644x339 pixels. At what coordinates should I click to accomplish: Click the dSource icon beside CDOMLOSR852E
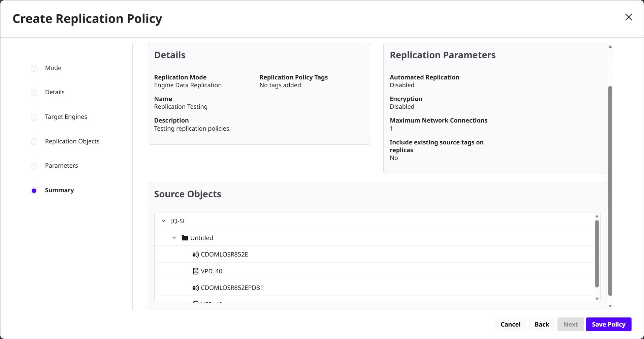pos(195,255)
